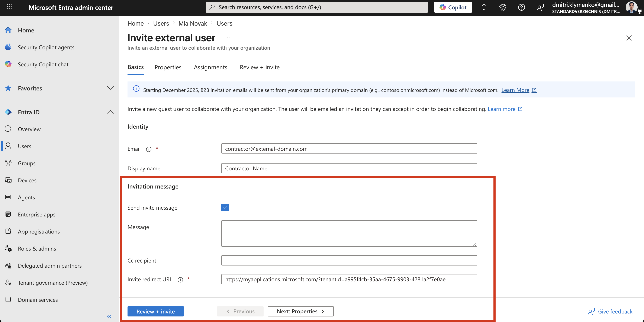Click the Enterprise apps icon
The width and height of the screenshot is (644, 322).
[8, 214]
